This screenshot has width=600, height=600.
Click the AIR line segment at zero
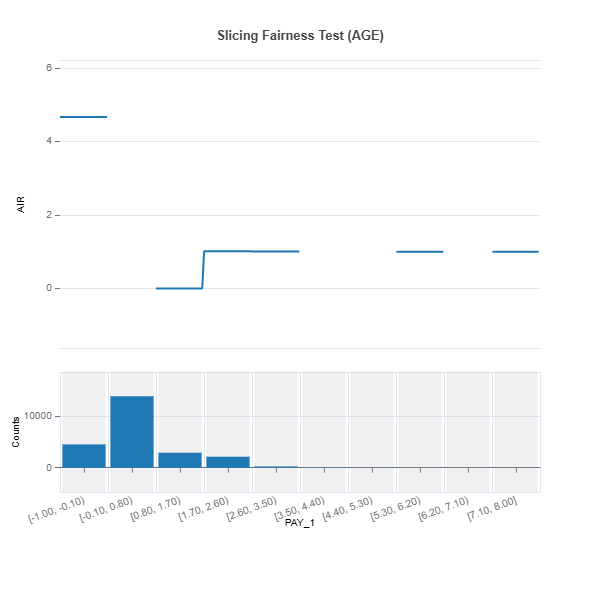click(179, 288)
